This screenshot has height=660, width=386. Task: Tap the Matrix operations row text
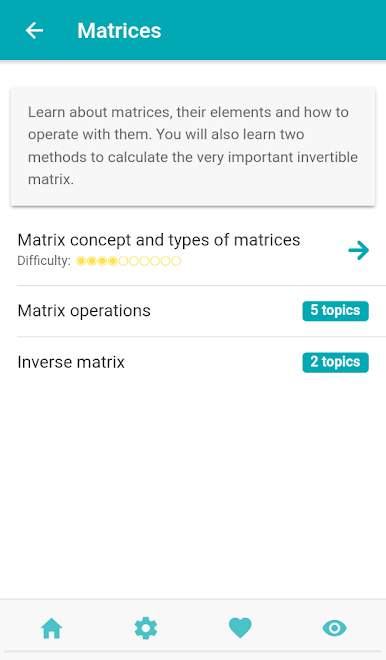click(84, 311)
